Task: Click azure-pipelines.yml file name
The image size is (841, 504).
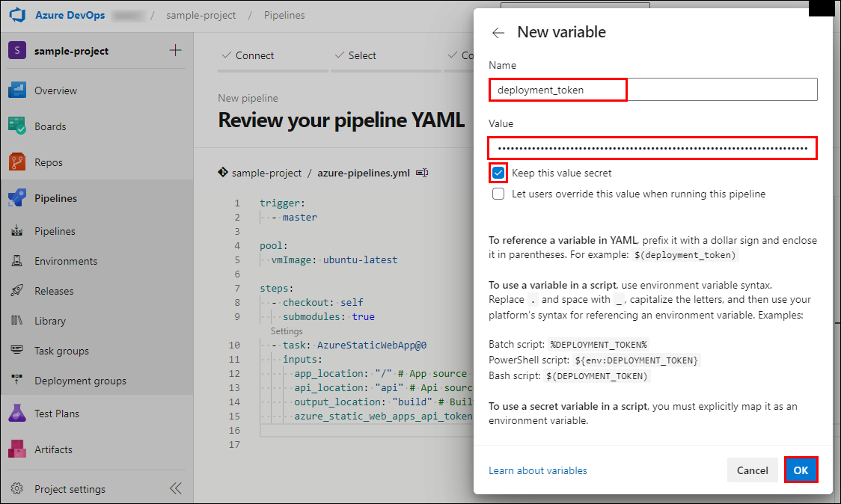Action: pyautogui.click(x=364, y=173)
